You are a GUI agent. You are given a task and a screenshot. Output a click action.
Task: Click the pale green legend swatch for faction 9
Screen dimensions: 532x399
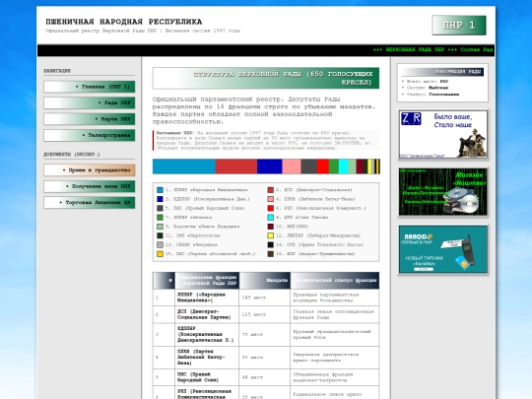click(x=160, y=227)
